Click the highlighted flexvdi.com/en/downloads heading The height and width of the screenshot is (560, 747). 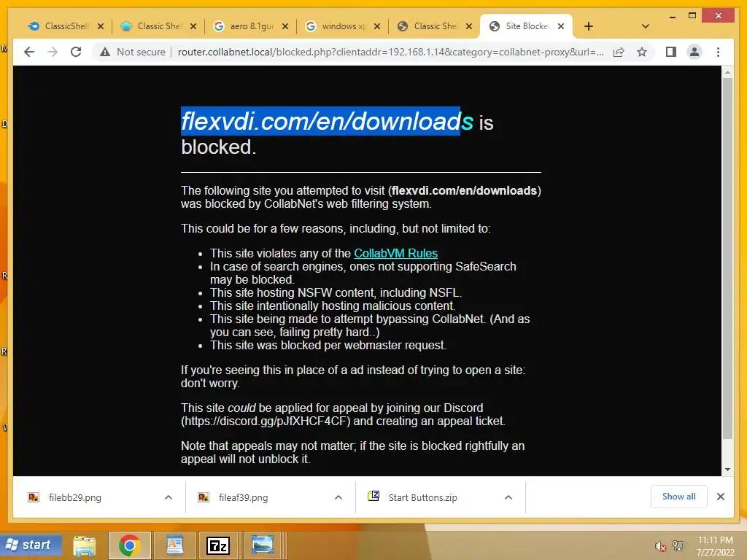click(x=327, y=121)
